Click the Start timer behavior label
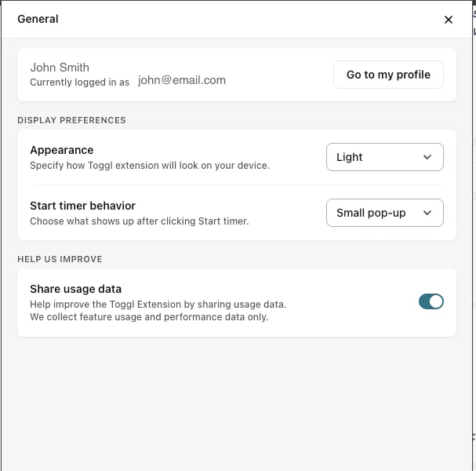 pos(82,206)
